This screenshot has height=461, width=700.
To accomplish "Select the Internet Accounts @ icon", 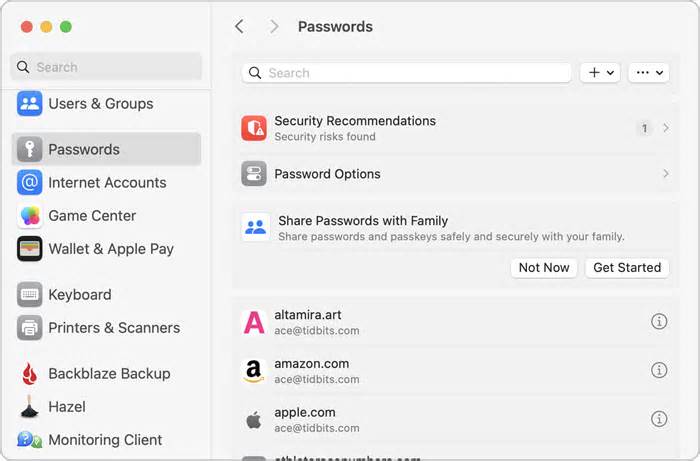I will 29,183.
